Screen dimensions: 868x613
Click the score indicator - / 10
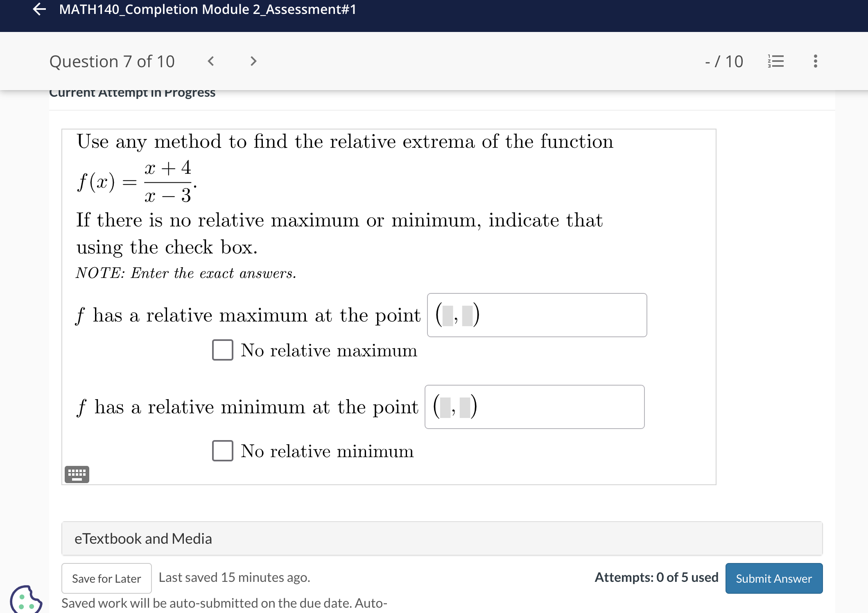724,61
